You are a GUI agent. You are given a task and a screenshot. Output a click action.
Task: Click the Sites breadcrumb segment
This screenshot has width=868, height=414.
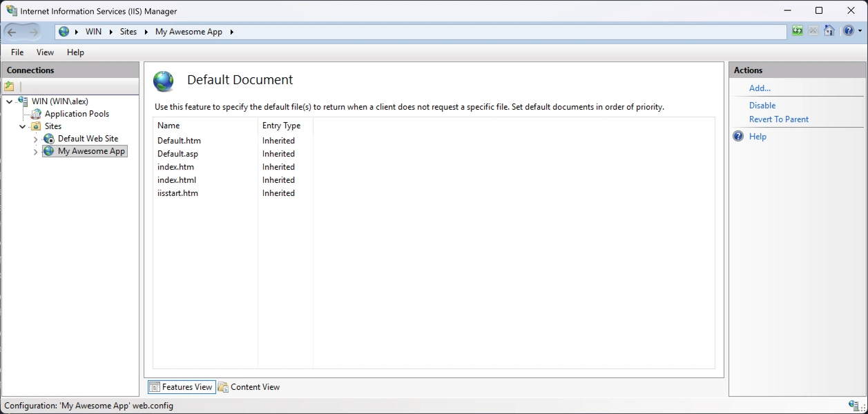click(128, 32)
